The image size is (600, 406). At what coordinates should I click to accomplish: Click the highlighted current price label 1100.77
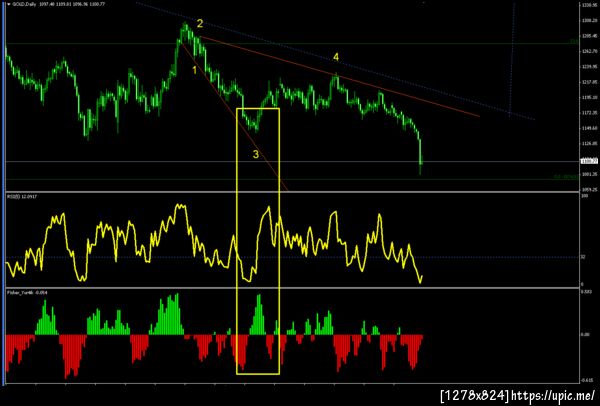588,161
